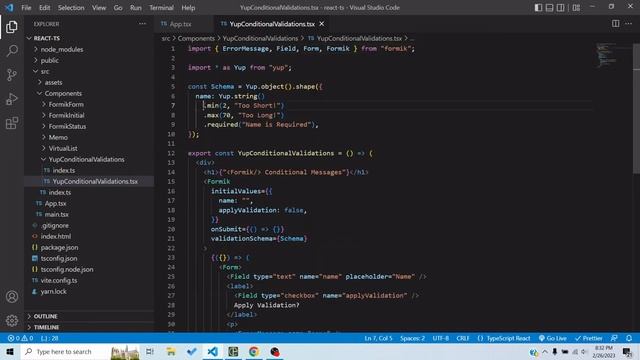Open the File menu

26,8
